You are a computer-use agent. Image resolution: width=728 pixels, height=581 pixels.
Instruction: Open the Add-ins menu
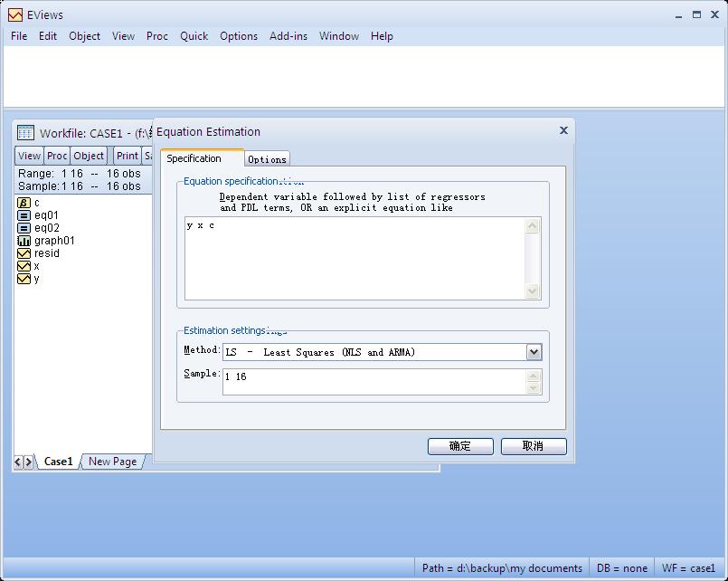(x=288, y=36)
